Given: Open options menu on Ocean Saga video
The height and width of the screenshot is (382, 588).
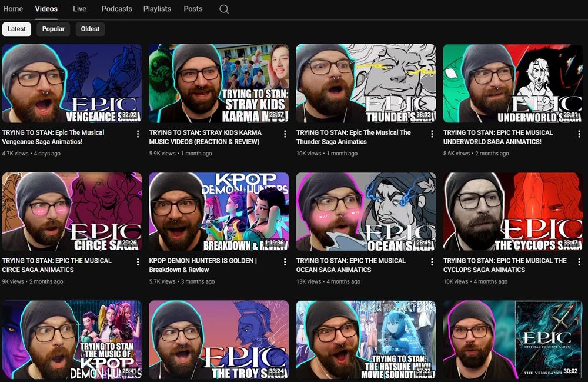Looking at the screenshot, I should tap(433, 261).
